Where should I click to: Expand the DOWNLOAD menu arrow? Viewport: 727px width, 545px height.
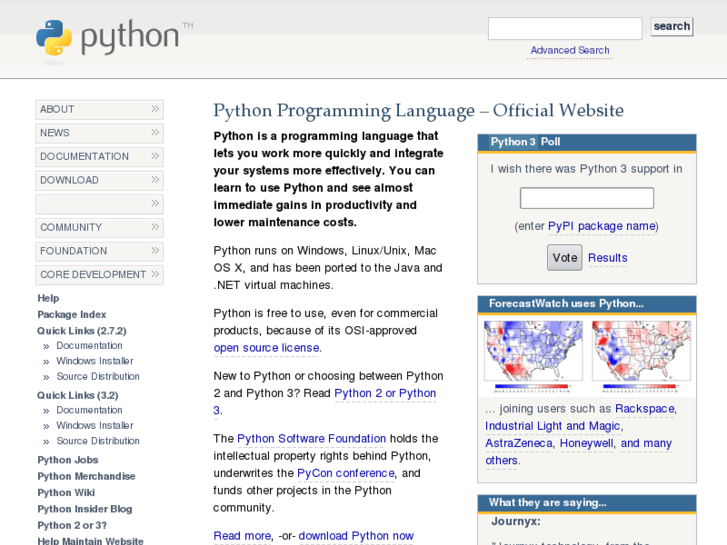155,180
